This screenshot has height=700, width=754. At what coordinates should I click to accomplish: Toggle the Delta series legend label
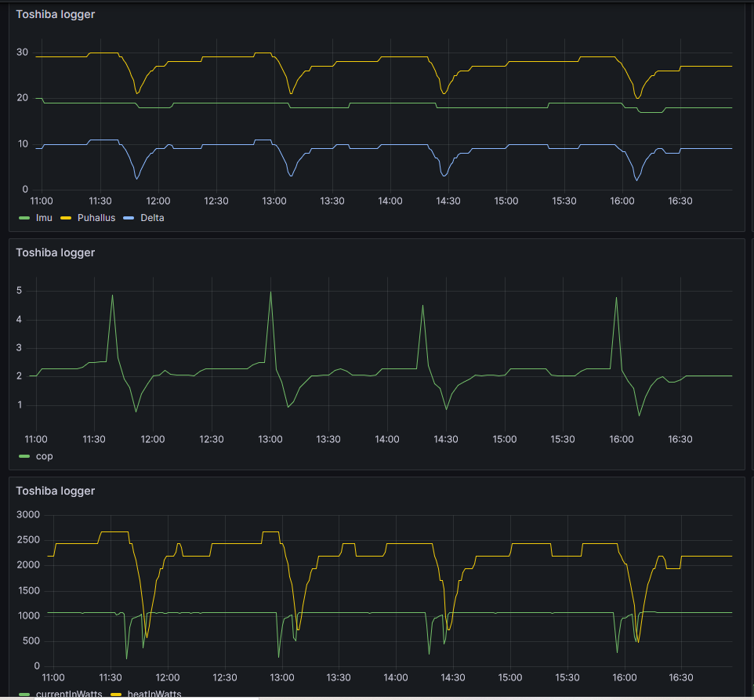[152, 217]
